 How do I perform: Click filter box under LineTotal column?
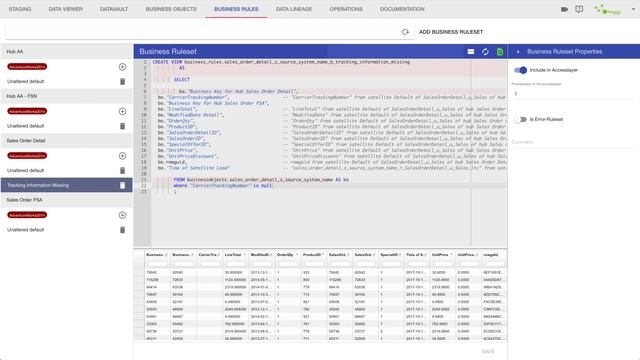point(236,264)
